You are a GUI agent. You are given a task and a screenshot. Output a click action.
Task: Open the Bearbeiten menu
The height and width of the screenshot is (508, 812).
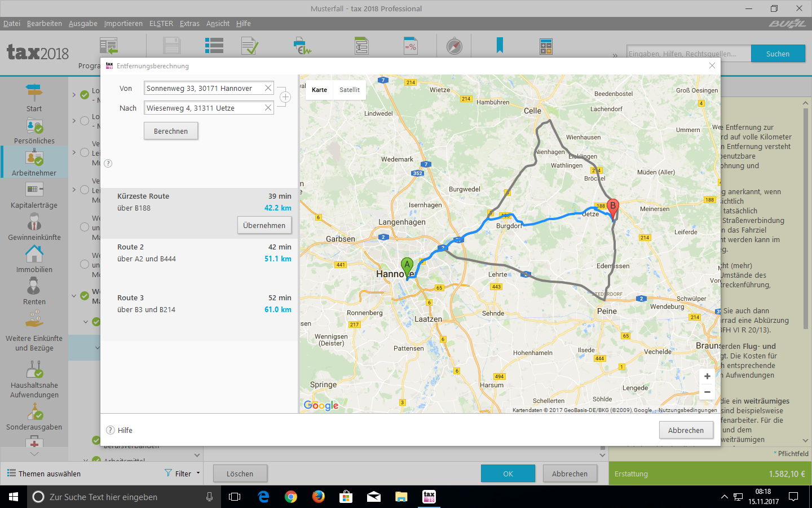[x=45, y=24]
